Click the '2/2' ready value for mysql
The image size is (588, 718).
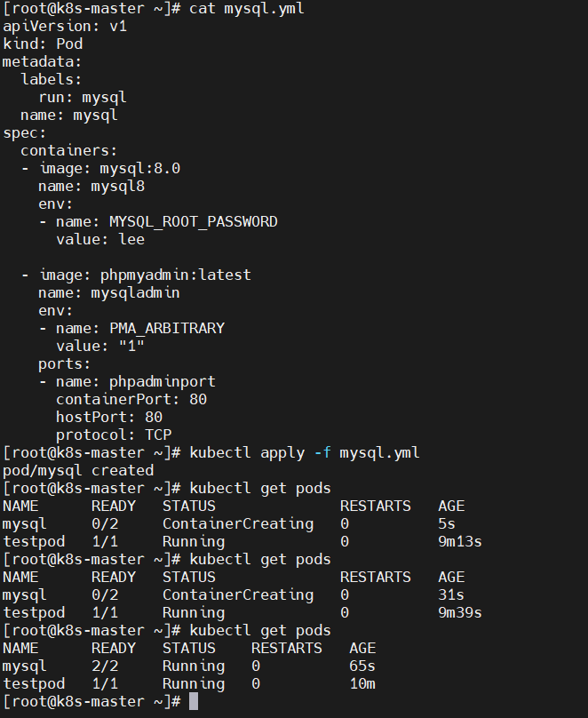(x=105, y=666)
